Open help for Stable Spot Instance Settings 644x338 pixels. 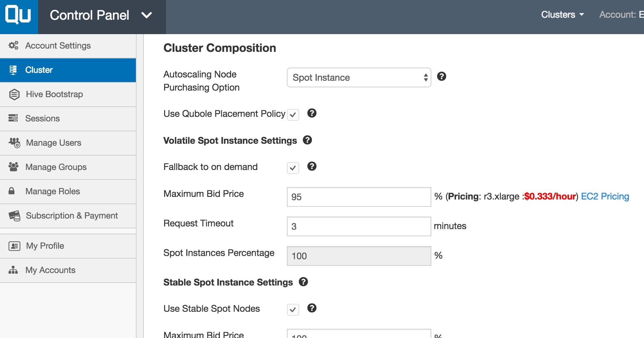303,282
